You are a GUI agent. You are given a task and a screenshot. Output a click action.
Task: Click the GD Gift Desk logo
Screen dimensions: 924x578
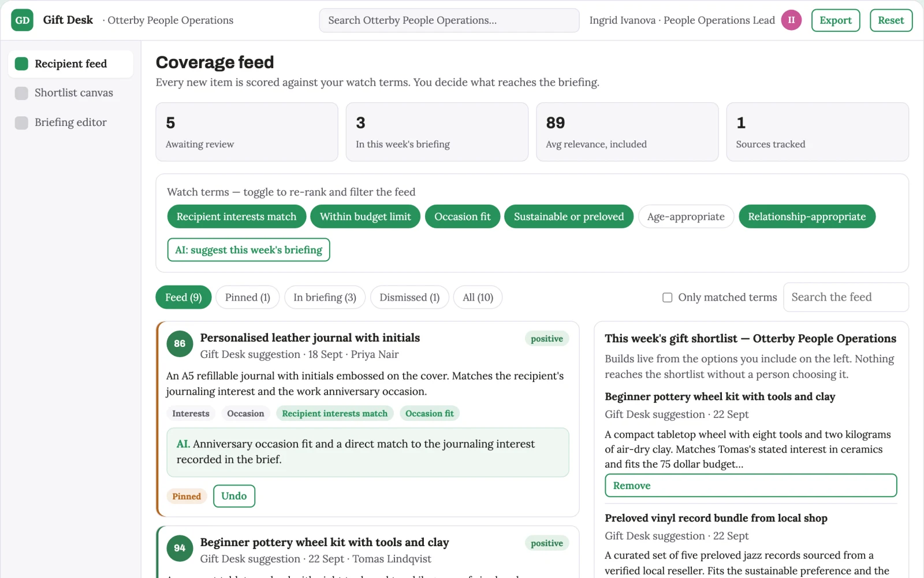pyautogui.click(x=22, y=20)
